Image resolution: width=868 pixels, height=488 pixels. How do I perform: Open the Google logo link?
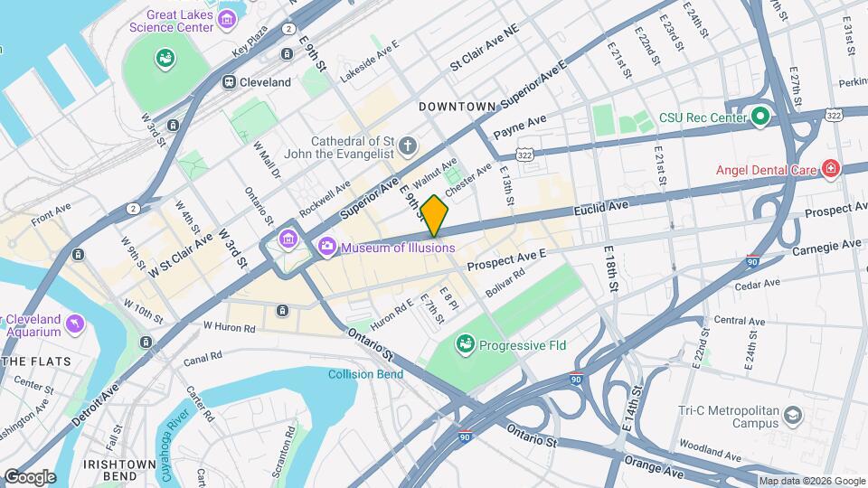coord(30,477)
